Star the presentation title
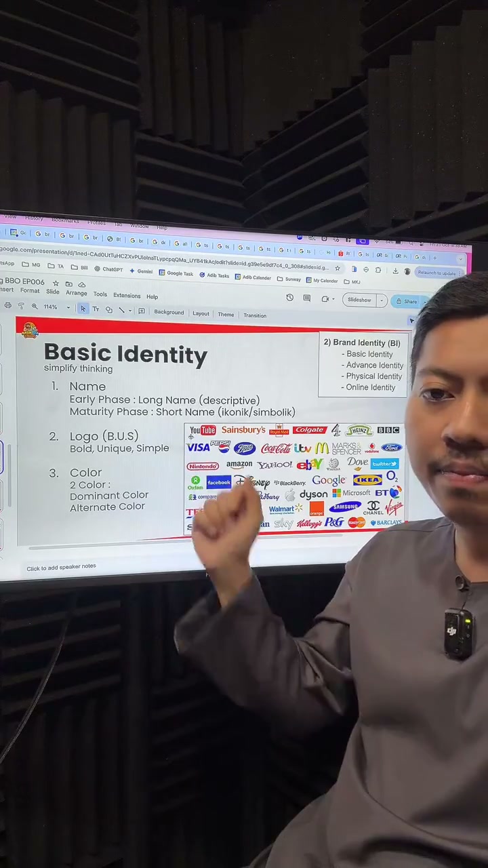This screenshot has width=488, height=868. click(56, 283)
